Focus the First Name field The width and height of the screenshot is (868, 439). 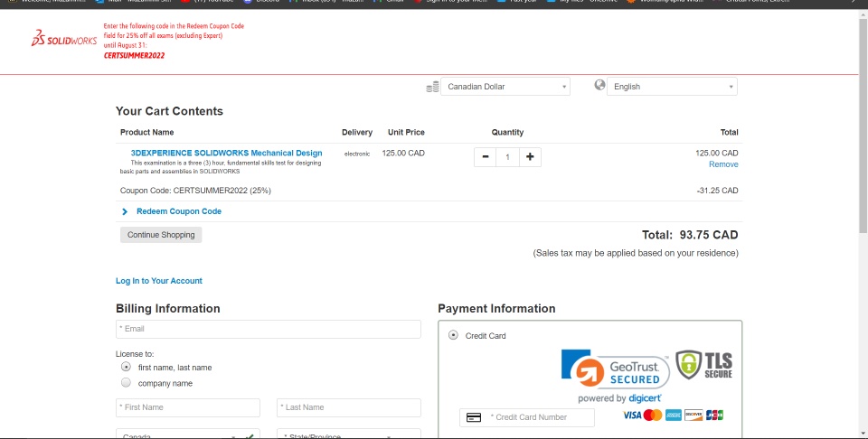point(188,407)
